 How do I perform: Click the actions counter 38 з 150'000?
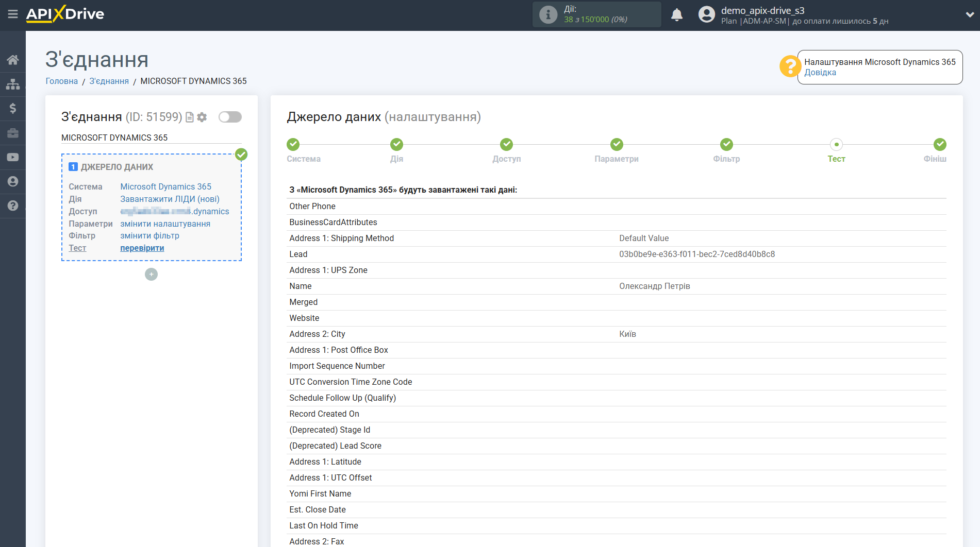pos(595,20)
